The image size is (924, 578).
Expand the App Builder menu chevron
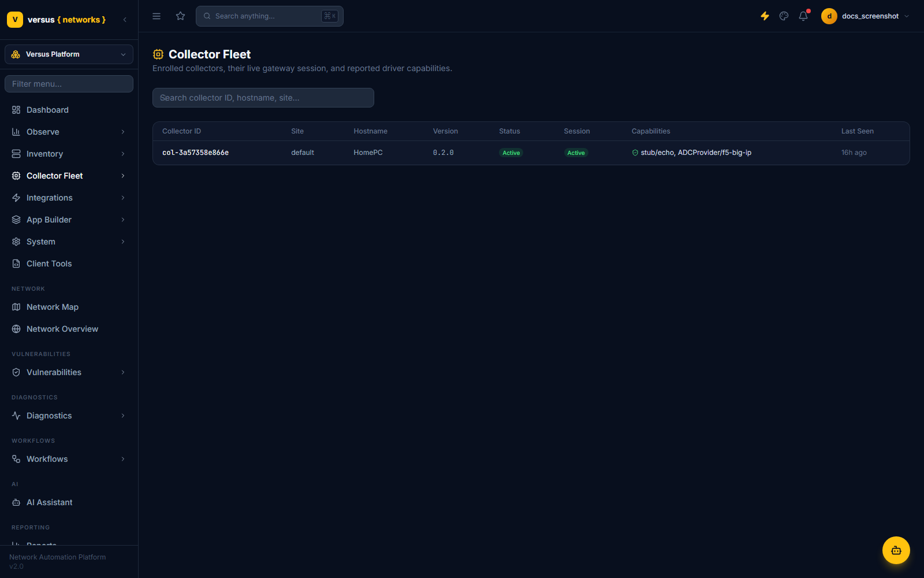pyautogui.click(x=123, y=220)
